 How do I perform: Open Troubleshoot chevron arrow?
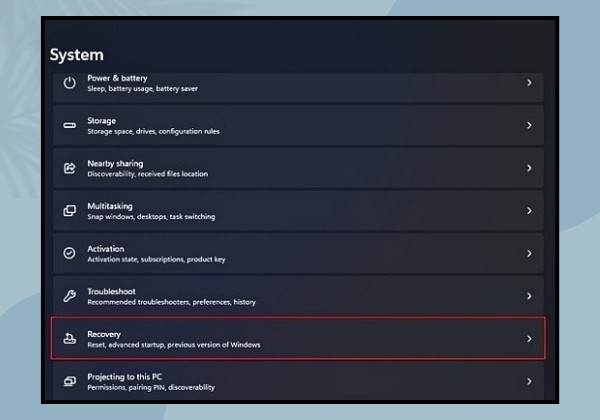click(529, 296)
